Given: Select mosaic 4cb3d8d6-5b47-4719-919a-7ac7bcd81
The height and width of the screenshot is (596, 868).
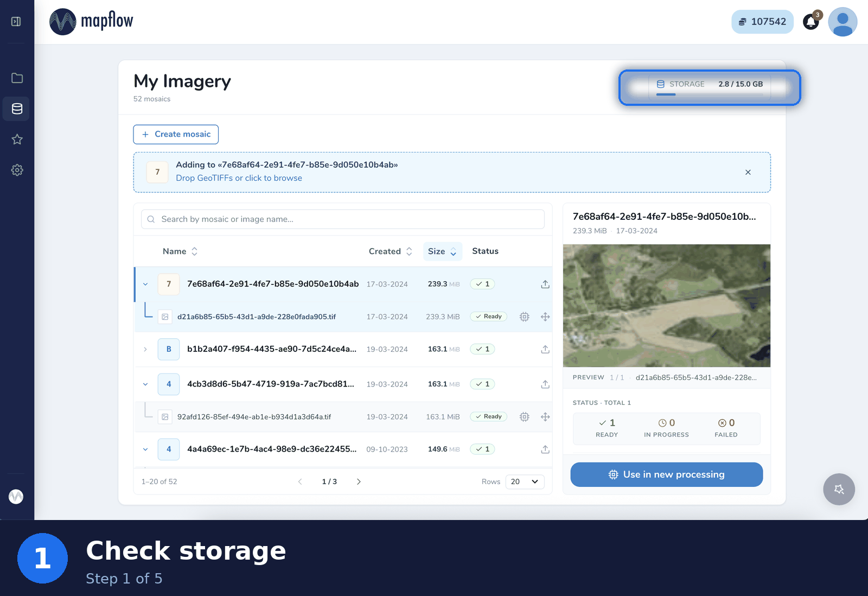Looking at the screenshot, I should [271, 384].
